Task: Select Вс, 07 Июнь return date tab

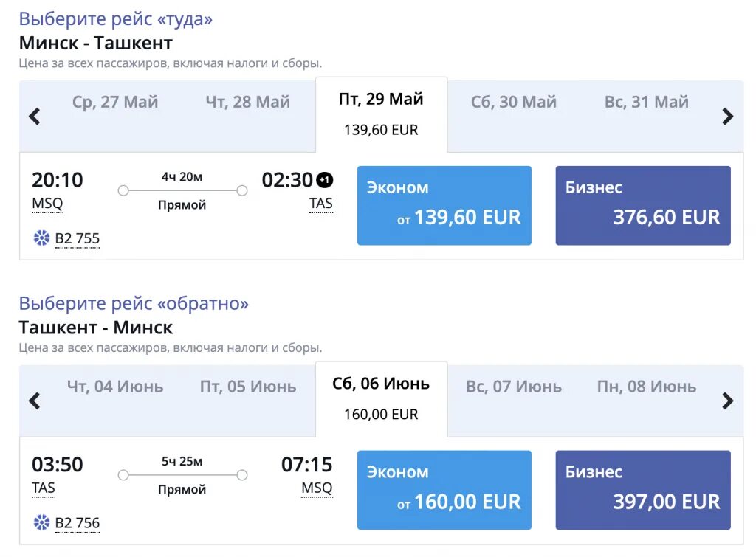Action: 513,387
